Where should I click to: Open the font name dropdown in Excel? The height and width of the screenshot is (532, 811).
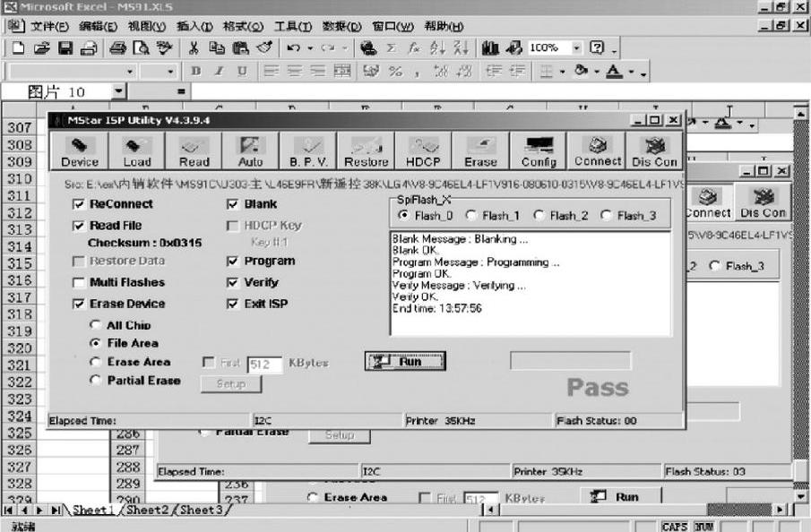point(130,72)
